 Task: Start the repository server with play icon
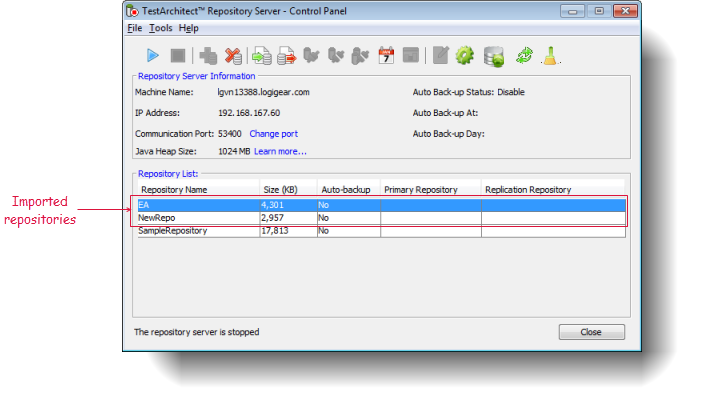click(x=153, y=56)
